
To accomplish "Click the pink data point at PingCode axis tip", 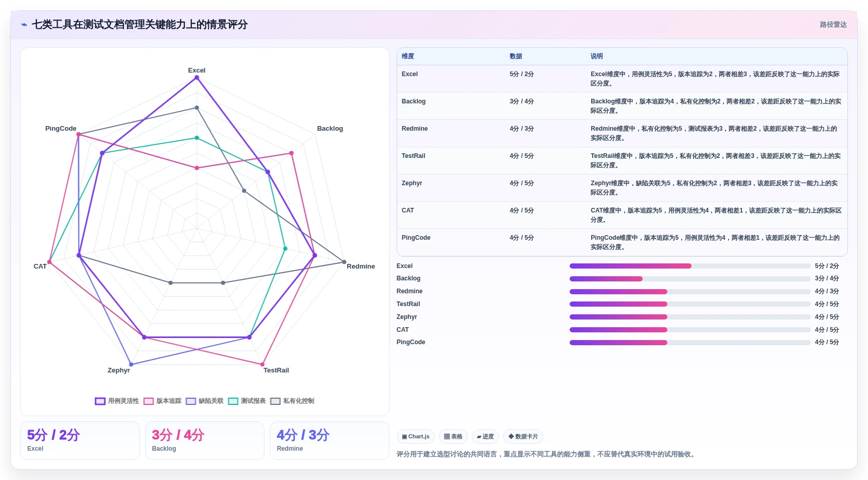I will [78, 135].
